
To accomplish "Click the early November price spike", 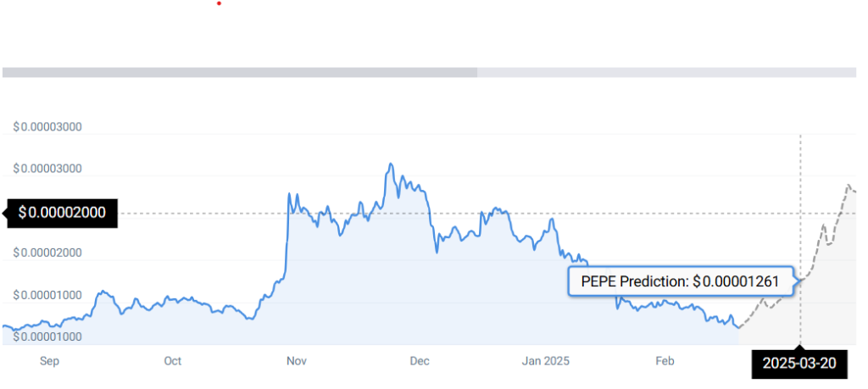I will click(289, 195).
